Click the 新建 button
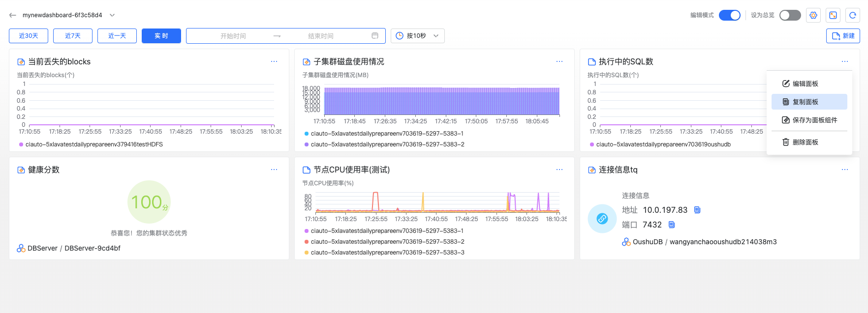 pos(843,36)
